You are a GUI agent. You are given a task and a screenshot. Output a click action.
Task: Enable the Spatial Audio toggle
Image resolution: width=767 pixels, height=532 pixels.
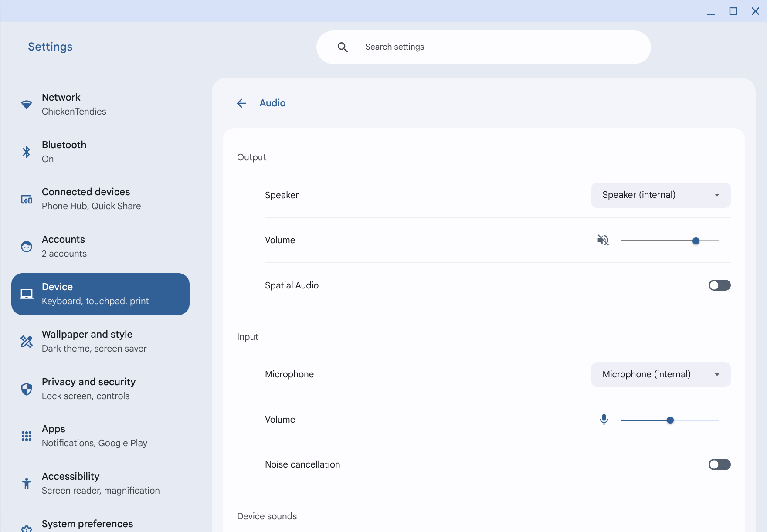tap(719, 285)
